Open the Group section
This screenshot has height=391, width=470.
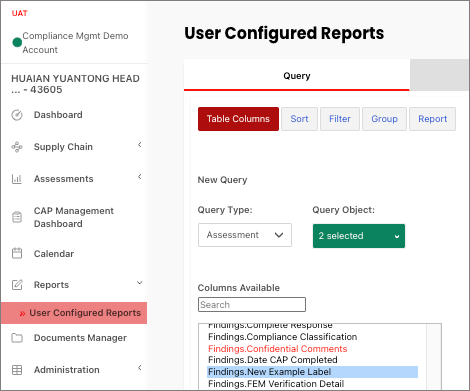point(384,119)
